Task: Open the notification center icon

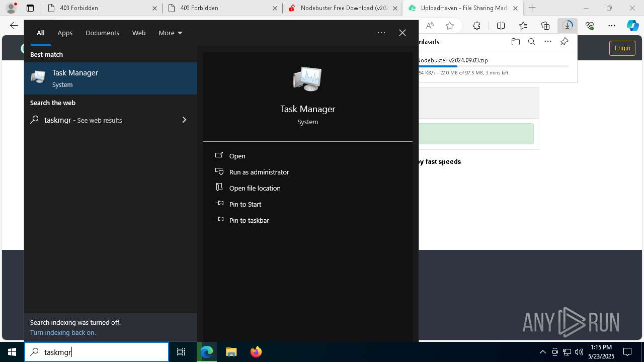Action: pos(627,352)
